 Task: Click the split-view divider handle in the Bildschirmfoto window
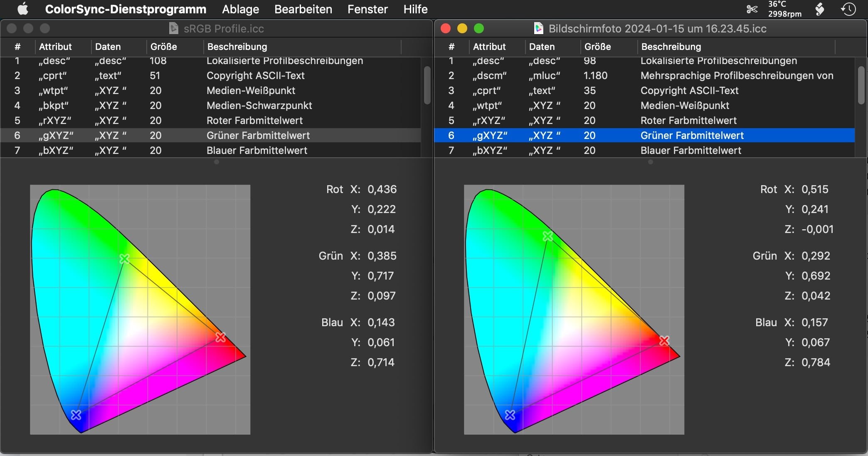click(651, 162)
